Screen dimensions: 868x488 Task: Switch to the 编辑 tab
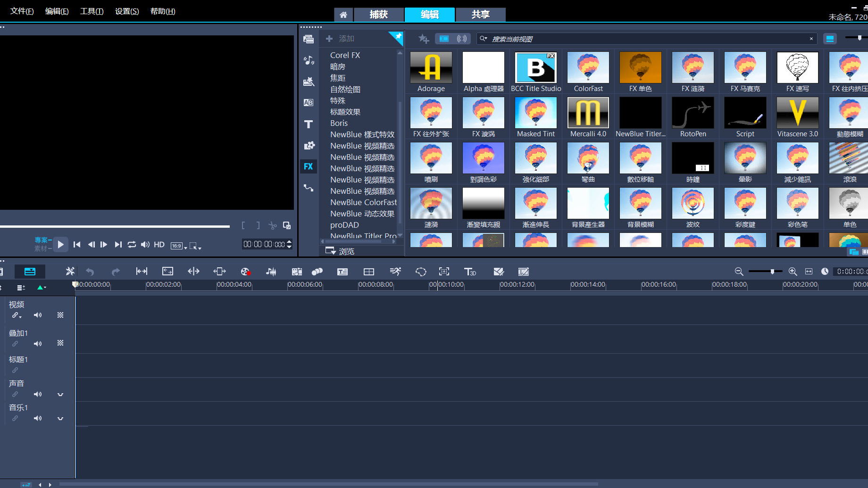(x=430, y=15)
